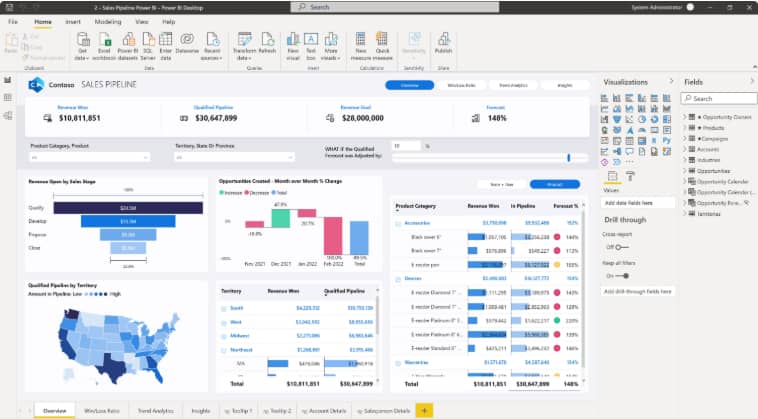Viewport: 758px width, 419px height.
Task: Toggle Keep all filters switch
Action: (x=623, y=276)
